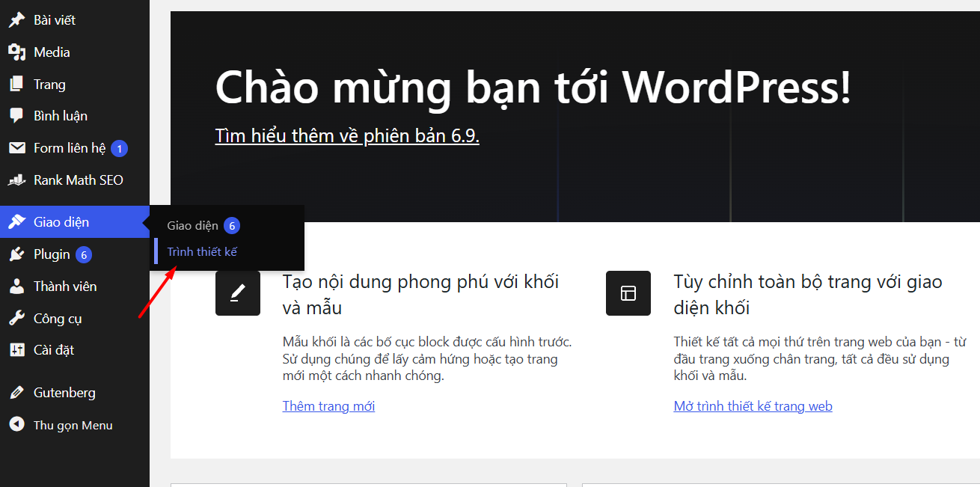This screenshot has height=487, width=980.
Task: Open Media via its music-note icon
Action: (16, 52)
